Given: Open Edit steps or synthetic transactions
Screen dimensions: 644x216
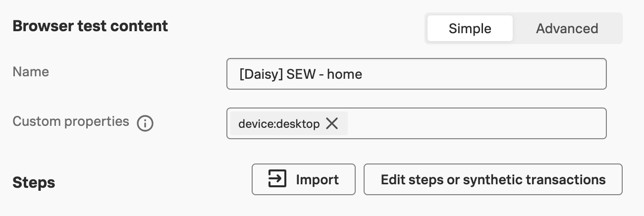Looking at the screenshot, I should coord(493,179).
